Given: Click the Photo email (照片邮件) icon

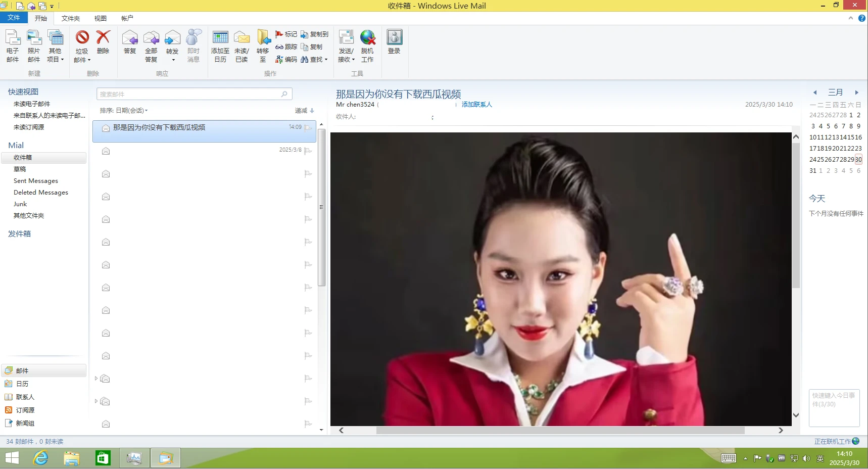Looking at the screenshot, I should click(34, 38).
